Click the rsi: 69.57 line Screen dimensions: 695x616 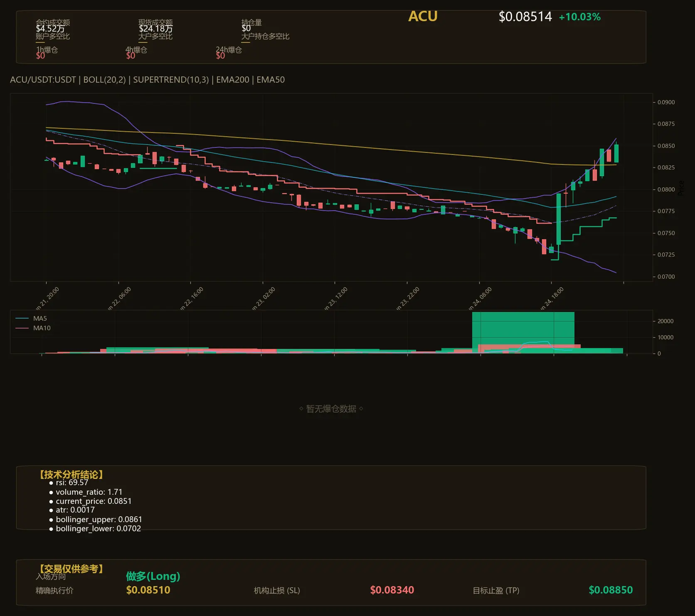[x=69, y=483]
